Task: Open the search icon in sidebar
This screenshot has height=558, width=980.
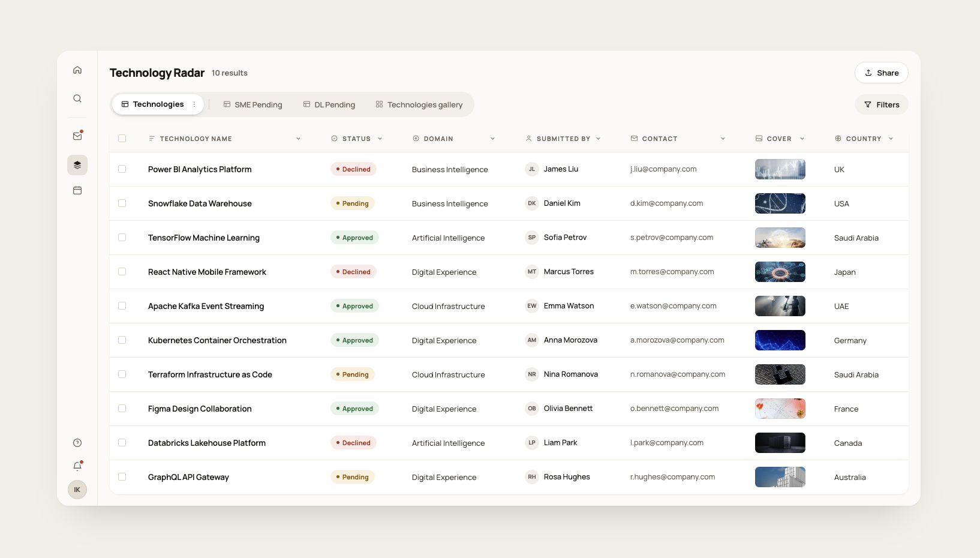Action: pyautogui.click(x=77, y=98)
